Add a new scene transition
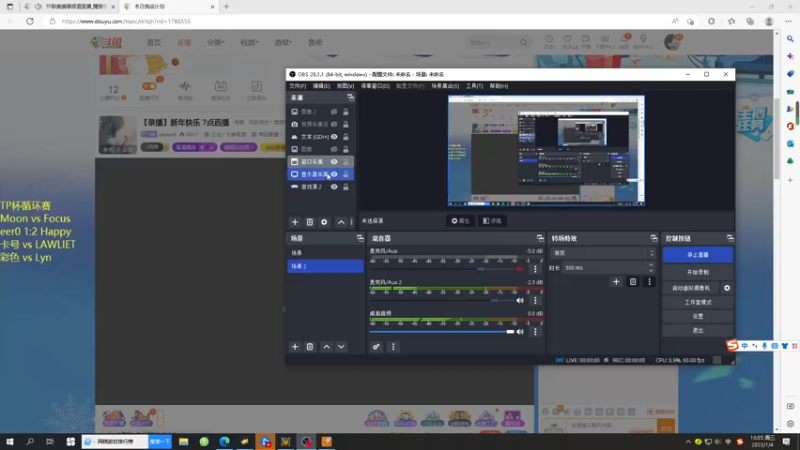The image size is (800, 450). (x=616, y=282)
